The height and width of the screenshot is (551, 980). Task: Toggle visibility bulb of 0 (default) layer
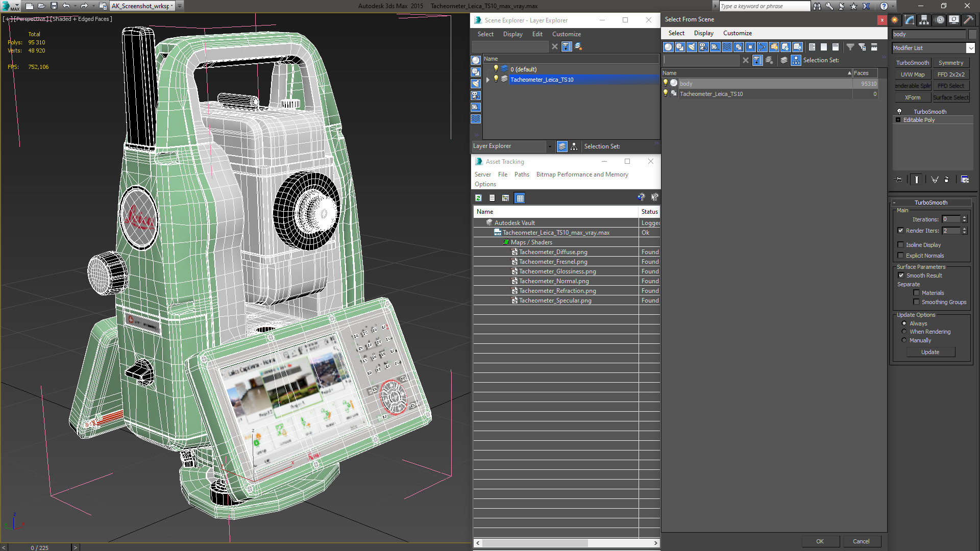[x=496, y=69]
